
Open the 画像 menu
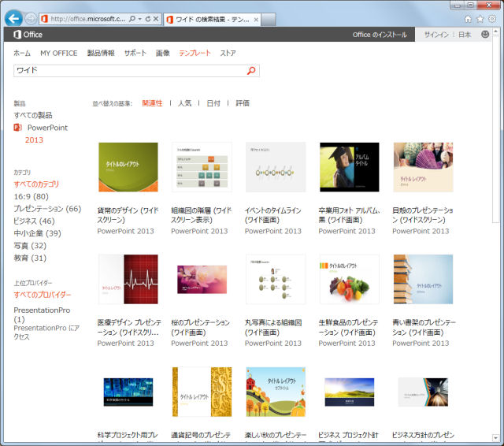pos(163,53)
